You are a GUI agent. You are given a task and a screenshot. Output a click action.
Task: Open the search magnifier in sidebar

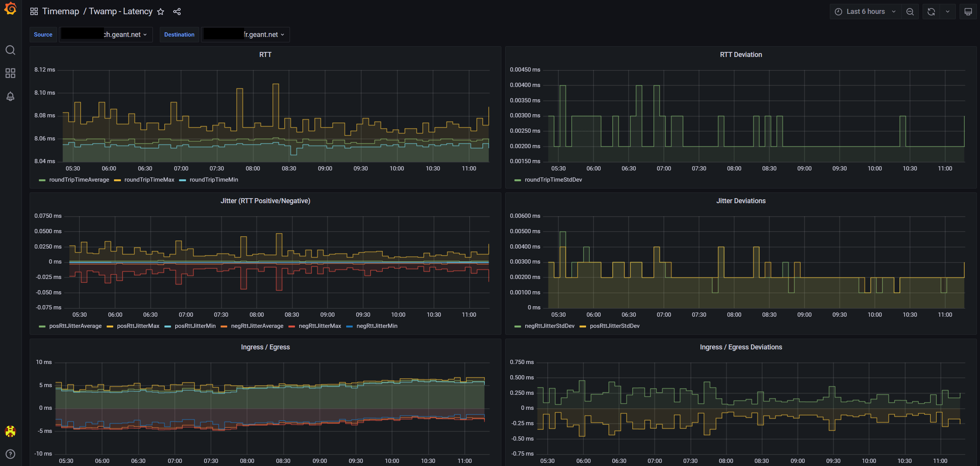tap(10, 50)
